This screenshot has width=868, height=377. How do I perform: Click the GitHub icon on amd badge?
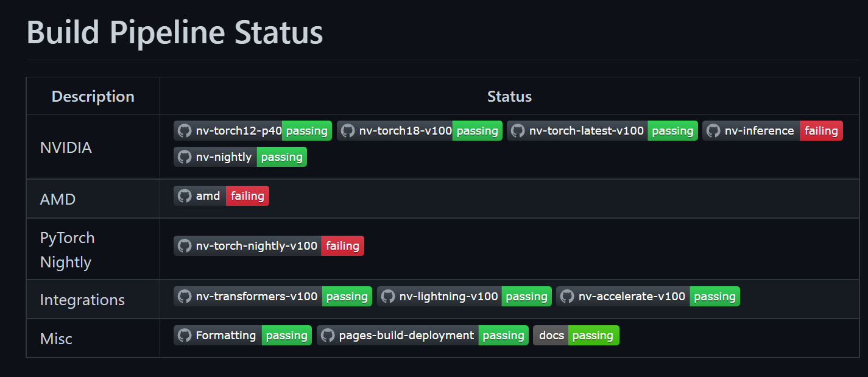point(184,196)
